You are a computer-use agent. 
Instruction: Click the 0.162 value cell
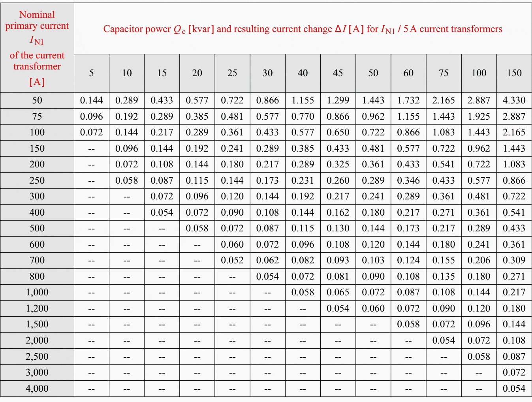pos(338,212)
